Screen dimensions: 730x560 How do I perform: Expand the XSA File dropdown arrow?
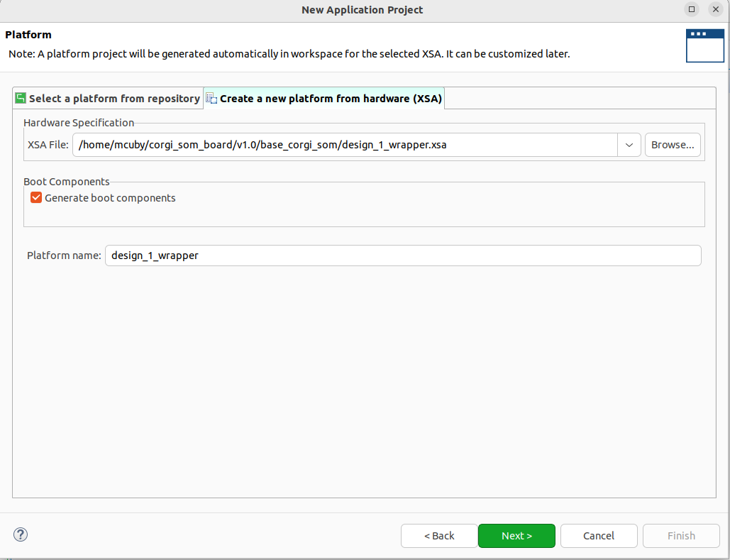629,145
